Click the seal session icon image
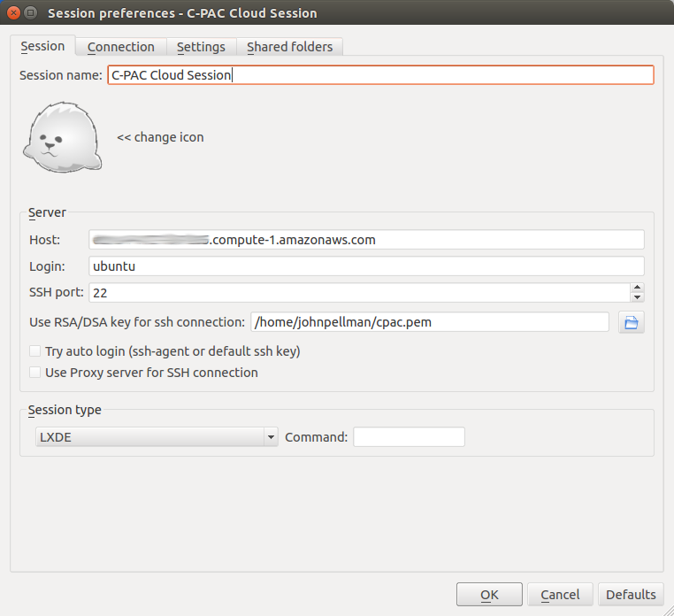This screenshot has width=674, height=616. point(62,137)
